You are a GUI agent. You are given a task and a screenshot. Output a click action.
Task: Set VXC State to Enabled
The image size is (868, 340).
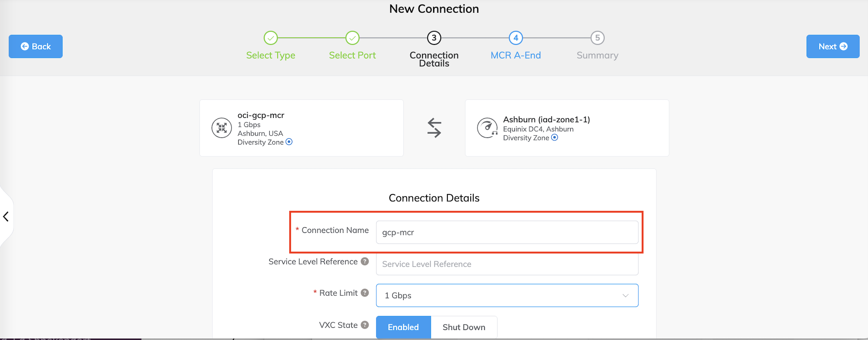(403, 327)
